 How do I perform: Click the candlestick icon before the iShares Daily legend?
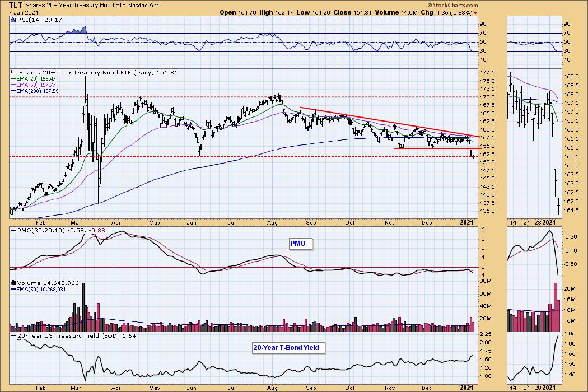click(x=13, y=72)
